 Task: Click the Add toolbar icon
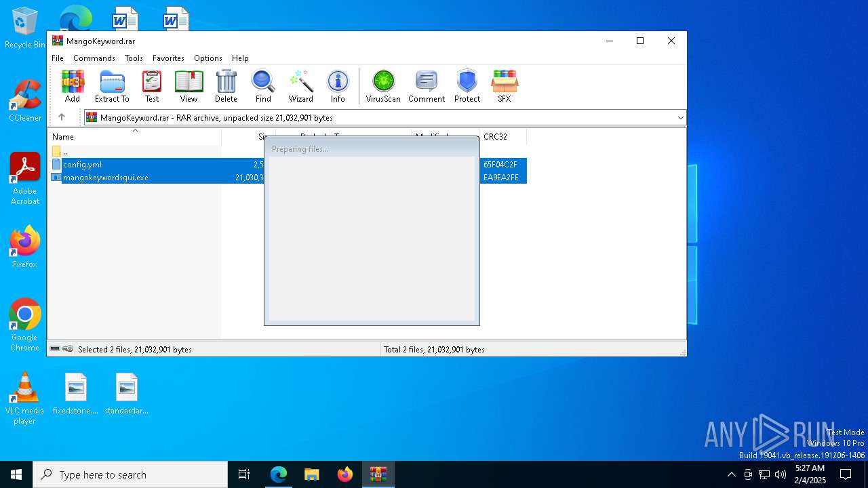(73, 86)
